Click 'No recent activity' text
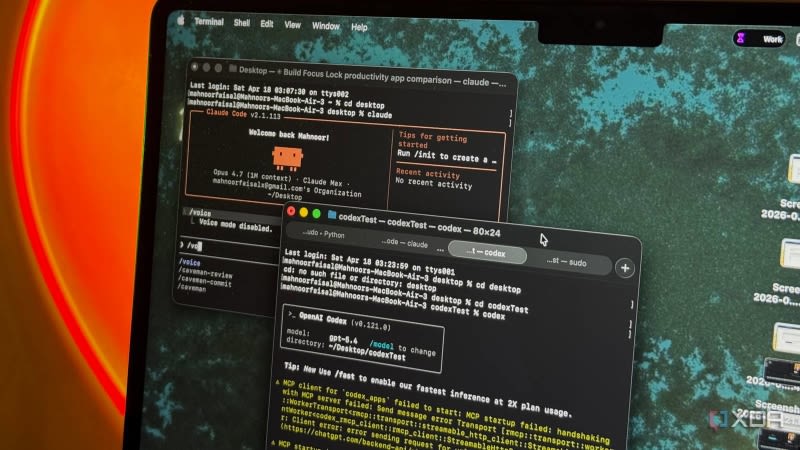 click(434, 183)
